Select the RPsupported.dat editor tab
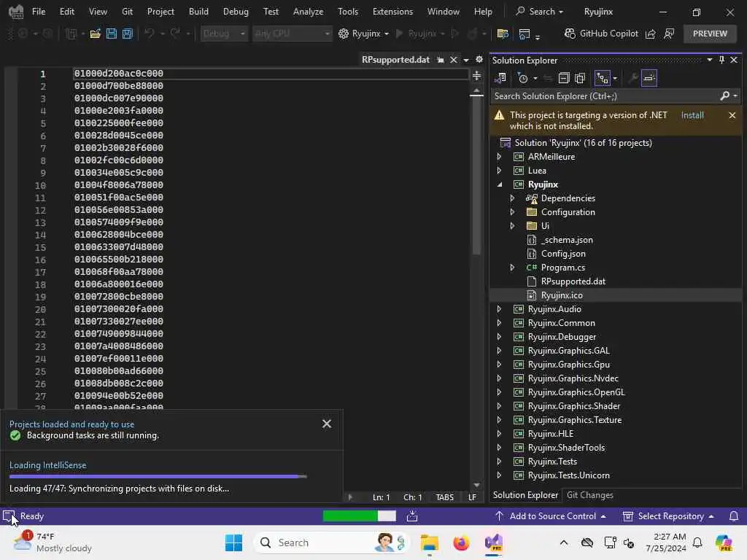The height and width of the screenshot is (560, 747). coord(395,60)
